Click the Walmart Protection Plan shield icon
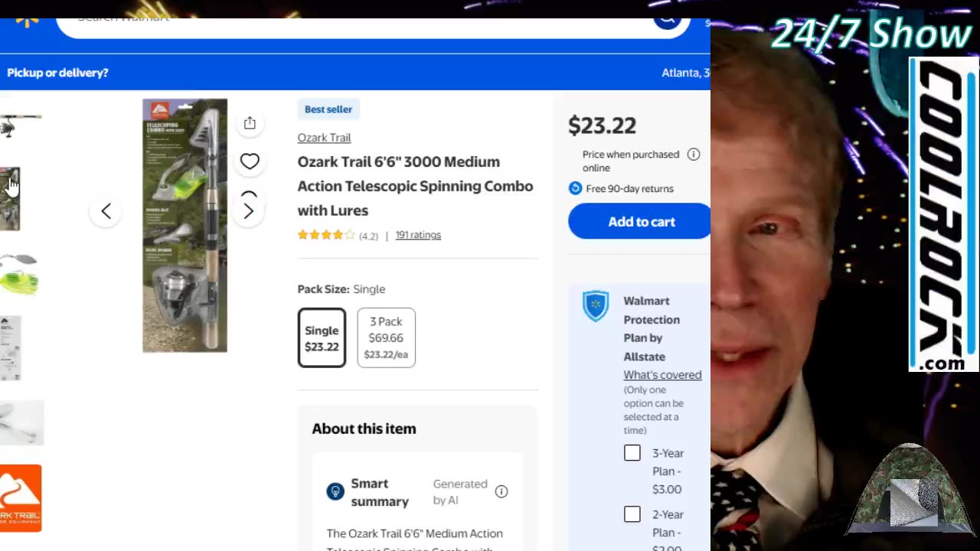Viewport: 980px width, 551px height. [x=596, y=305]
